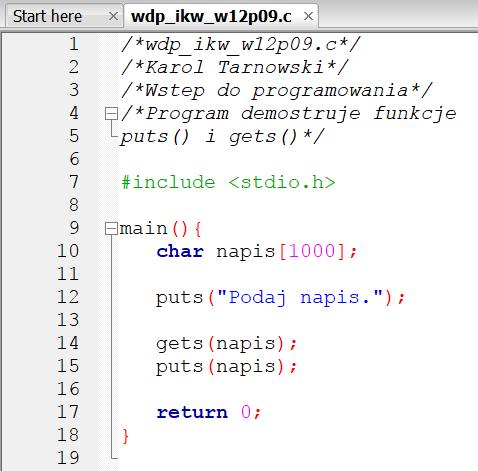478x471 pixels.
Task: Click line number 12 in the margin
Action: tap(68, 297)
